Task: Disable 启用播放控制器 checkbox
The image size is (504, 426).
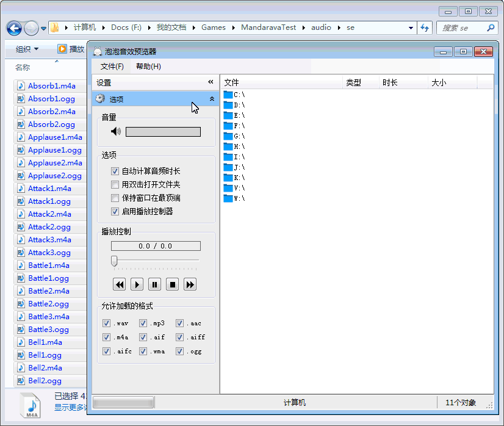Action: 115,211
